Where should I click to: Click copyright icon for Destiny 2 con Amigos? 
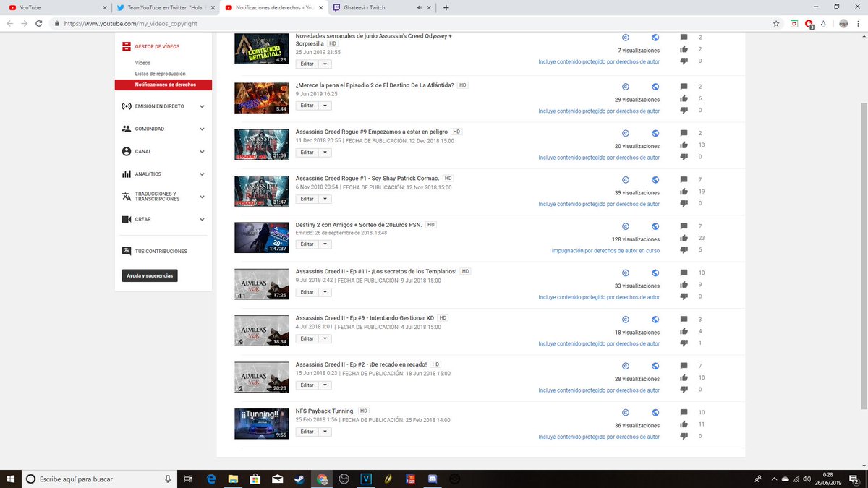click(x=626, y=226)
